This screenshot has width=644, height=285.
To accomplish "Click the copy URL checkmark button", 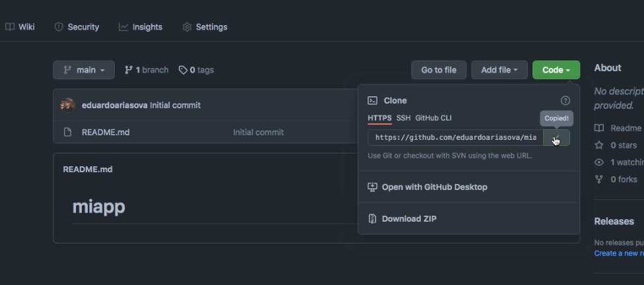I will coord(556,138).
